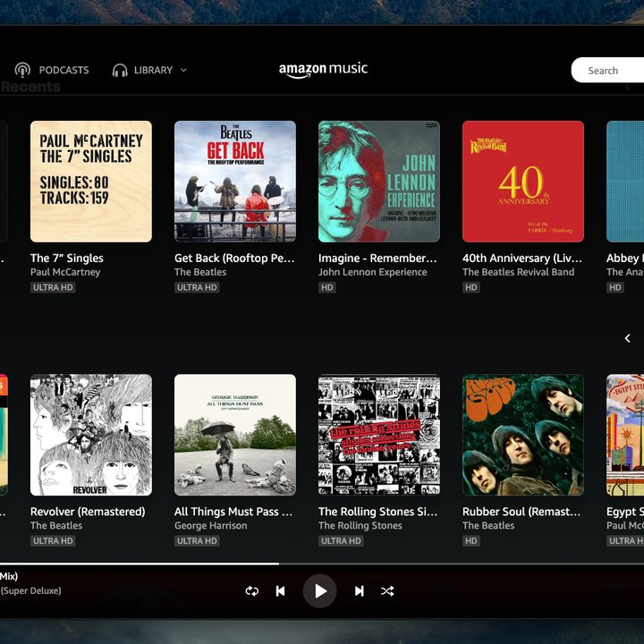Viewport: 644px width, 644px height.
Task: Open the Revolver album cover
Action: pos(91,435)
